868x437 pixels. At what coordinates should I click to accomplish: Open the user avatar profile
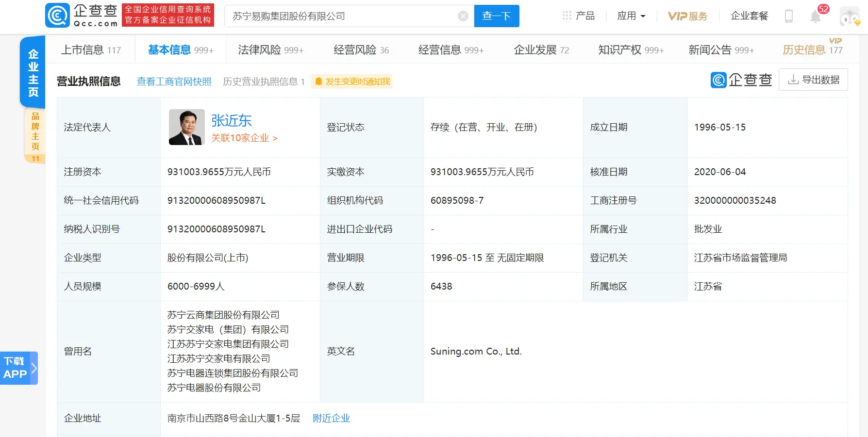850,16
